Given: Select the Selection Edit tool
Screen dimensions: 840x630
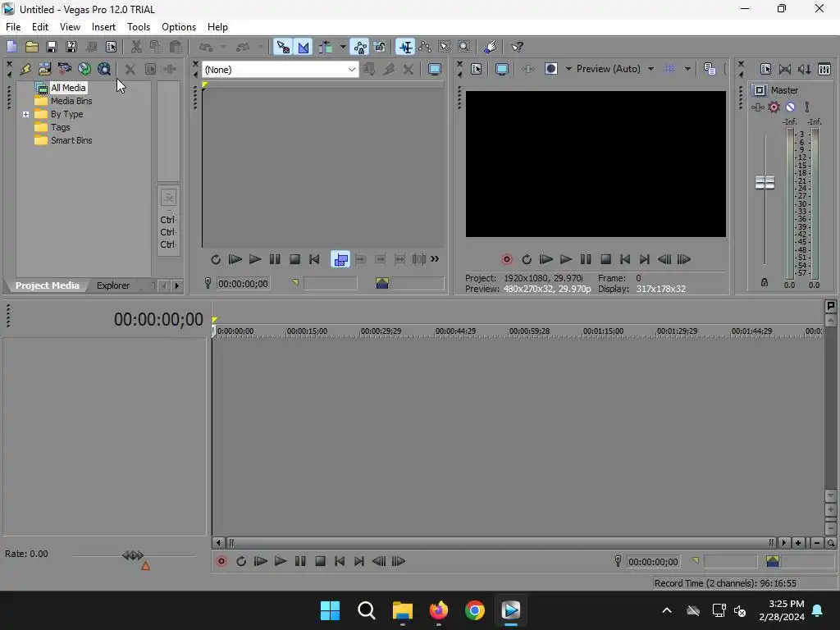Looking at the screenshot, I should click(444, 47).
